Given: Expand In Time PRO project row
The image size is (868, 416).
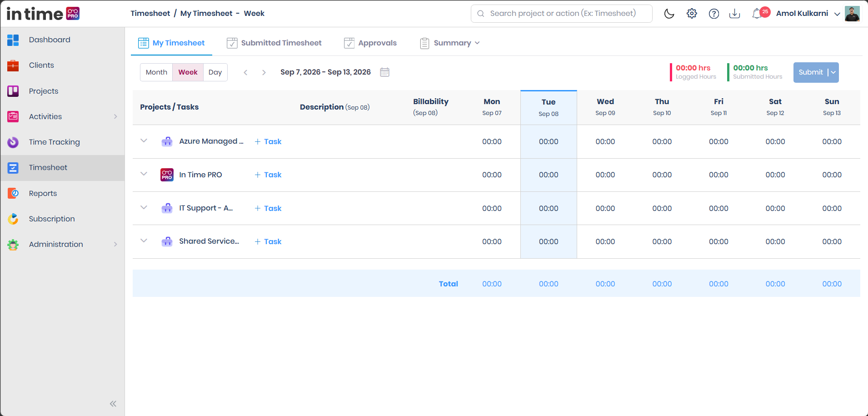Looking at the screenshot, I should click(144, 174).
